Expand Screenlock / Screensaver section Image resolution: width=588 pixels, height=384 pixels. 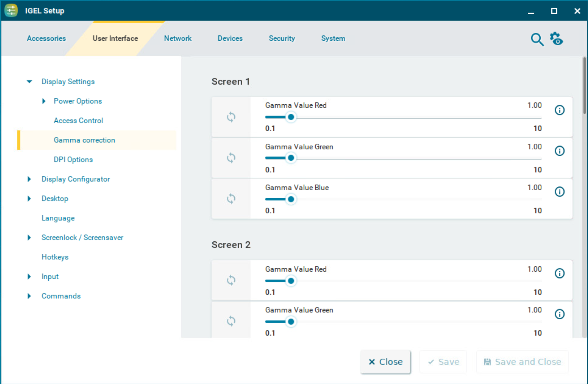click(x=30, y=238)
